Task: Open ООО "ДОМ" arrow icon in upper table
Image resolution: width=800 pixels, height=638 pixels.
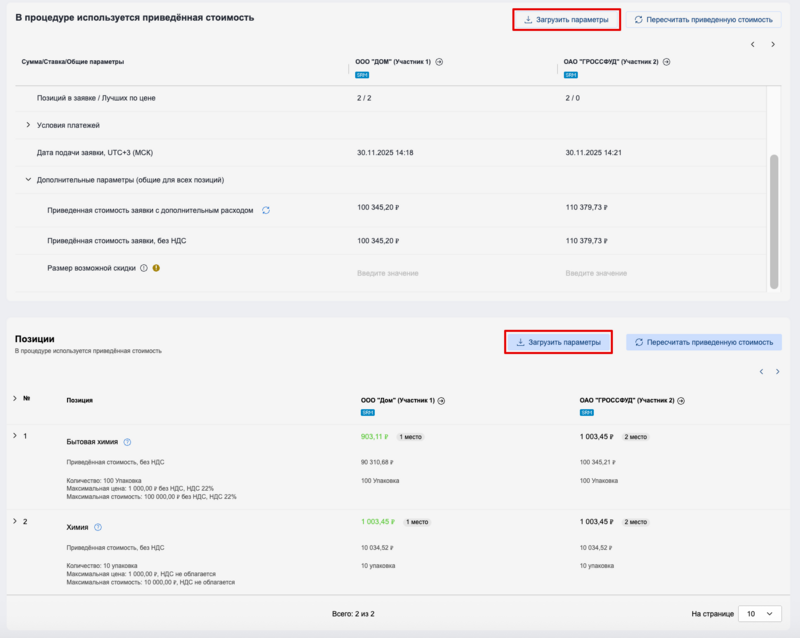Action: click(x=439, y=62)
